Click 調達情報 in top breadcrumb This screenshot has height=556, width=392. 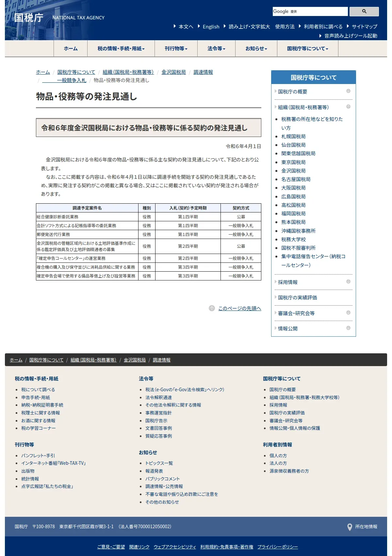pos(203,72)
